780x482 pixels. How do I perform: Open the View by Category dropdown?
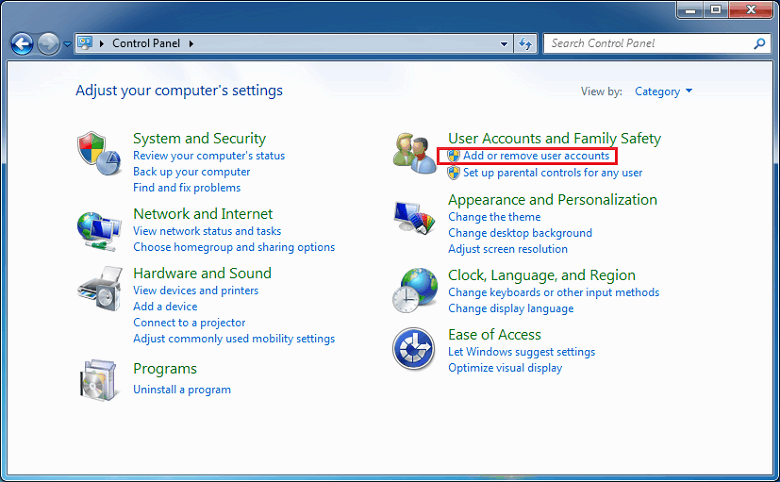tap(663, 92)
